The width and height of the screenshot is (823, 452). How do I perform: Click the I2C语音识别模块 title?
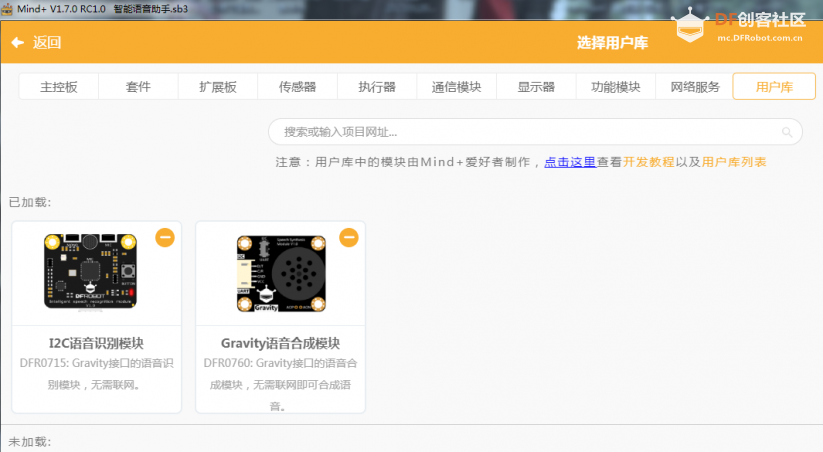point(97,343)
